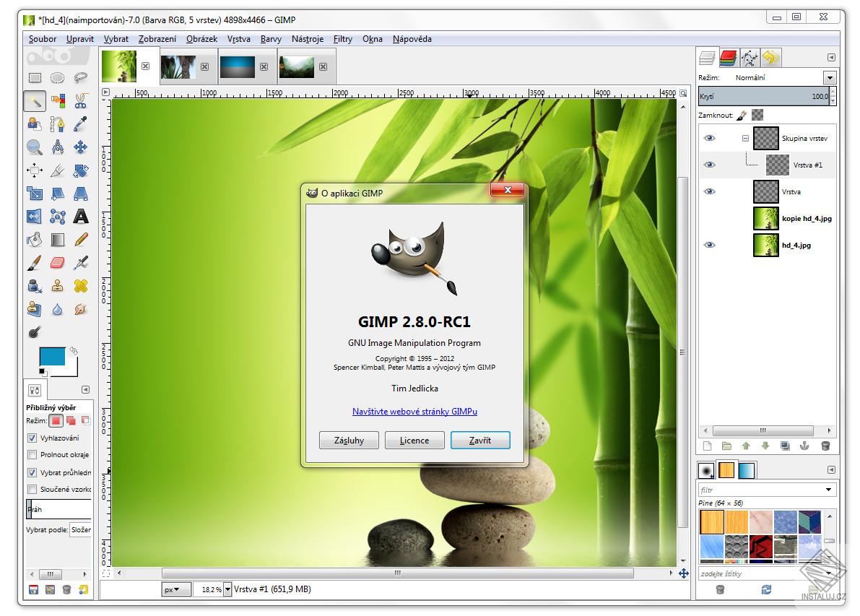Pick the Crop tool

pyautogui.click(x=58, y=170)
